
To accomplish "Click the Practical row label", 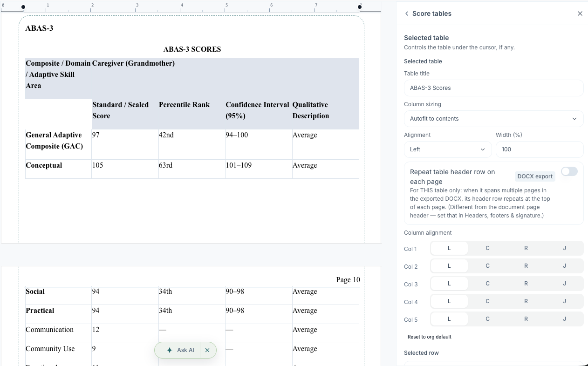I will (40, 311).
